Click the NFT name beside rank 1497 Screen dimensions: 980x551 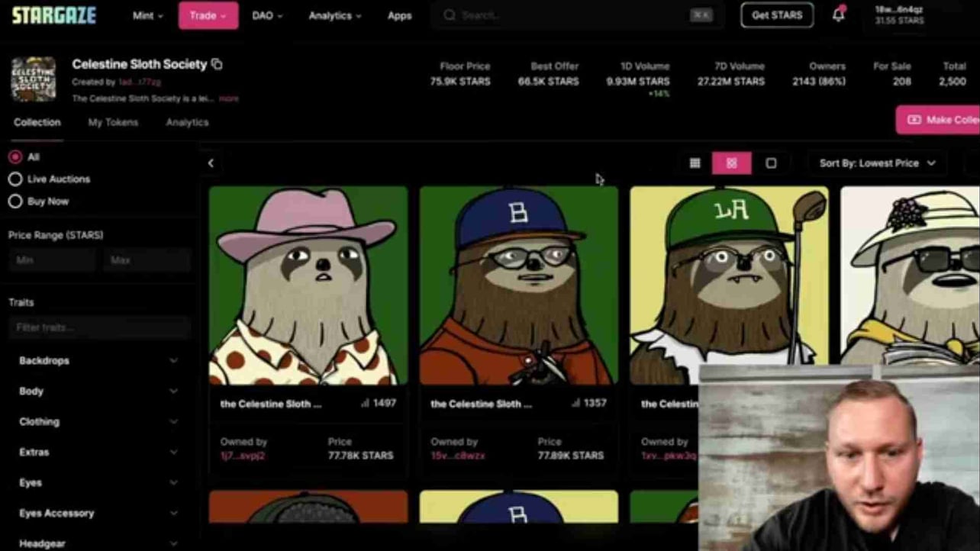click(271, 404)
